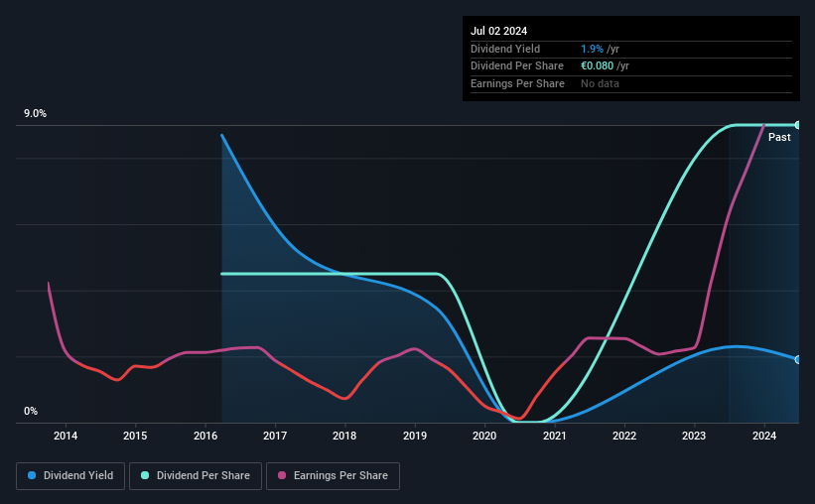Click the 2020 x-axis label
This screenshot has height=504, width=815.
point(484,436)
